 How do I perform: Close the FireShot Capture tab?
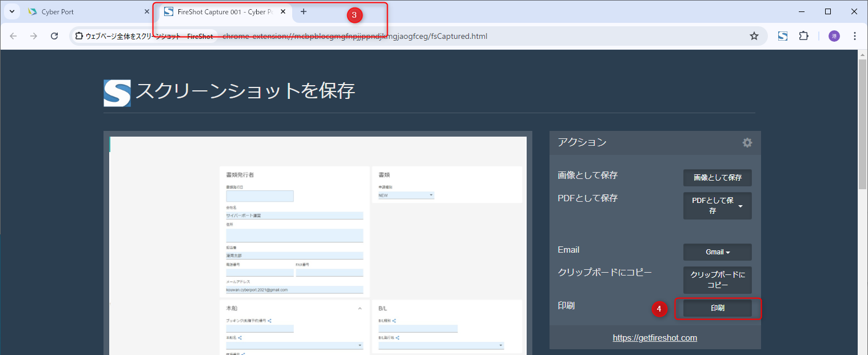click(x=283, y=11)
